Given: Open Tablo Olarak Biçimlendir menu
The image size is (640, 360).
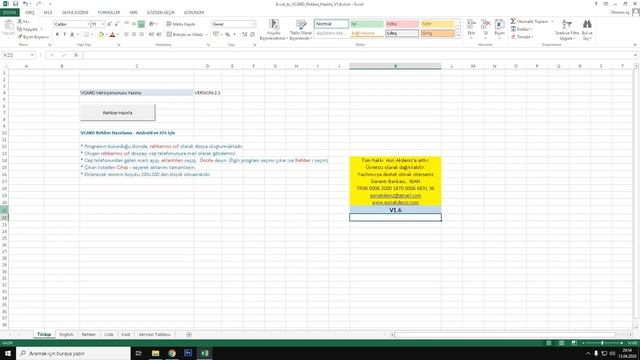Looking at the screenshot, I should coord(301,29).
